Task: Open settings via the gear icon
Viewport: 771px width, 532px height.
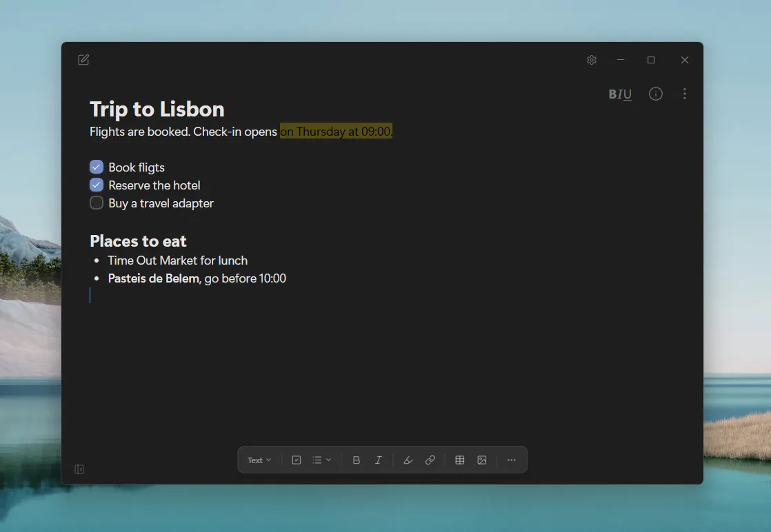Action: point(592,60)
